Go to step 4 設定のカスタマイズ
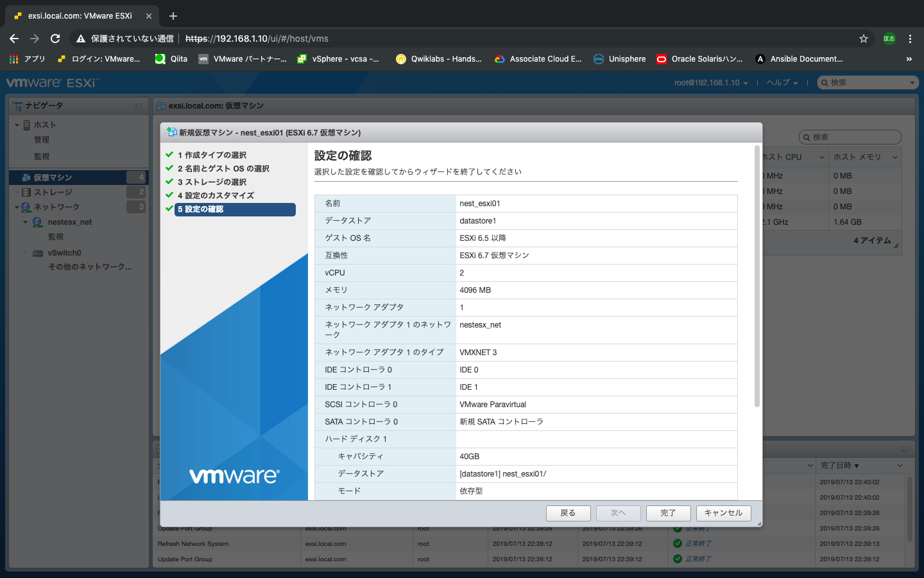 point(216,195)
